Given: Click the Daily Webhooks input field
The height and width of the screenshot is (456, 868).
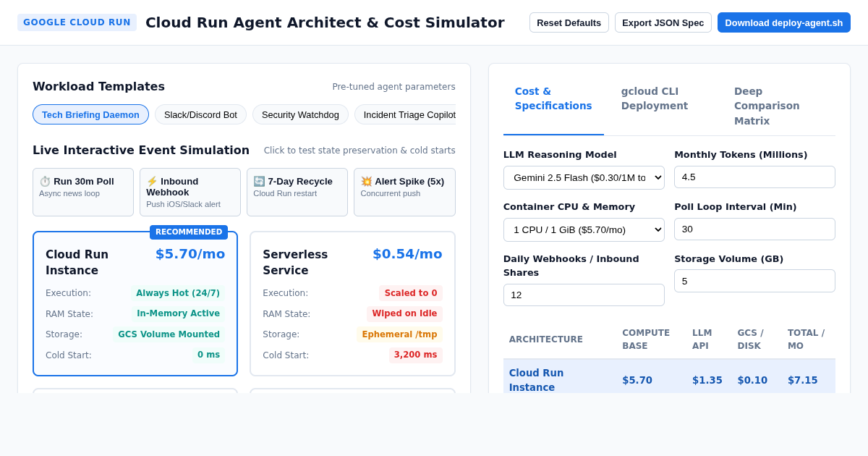Looking at the screenshot, I should click(584, 295).
